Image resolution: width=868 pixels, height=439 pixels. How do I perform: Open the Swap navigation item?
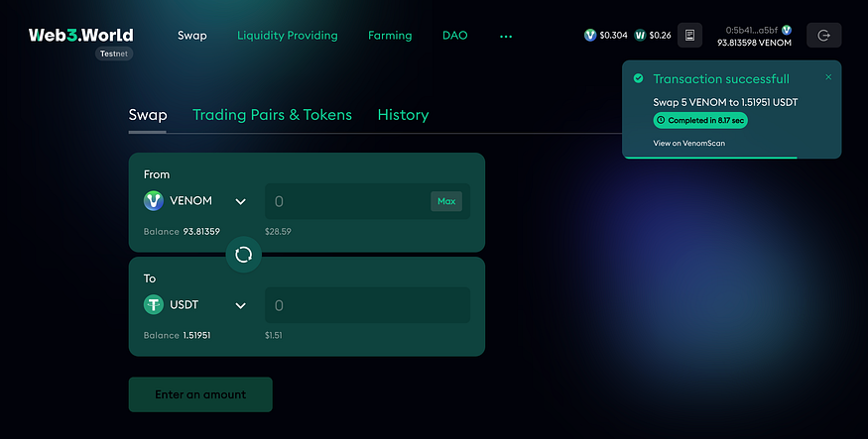point(192,36)
